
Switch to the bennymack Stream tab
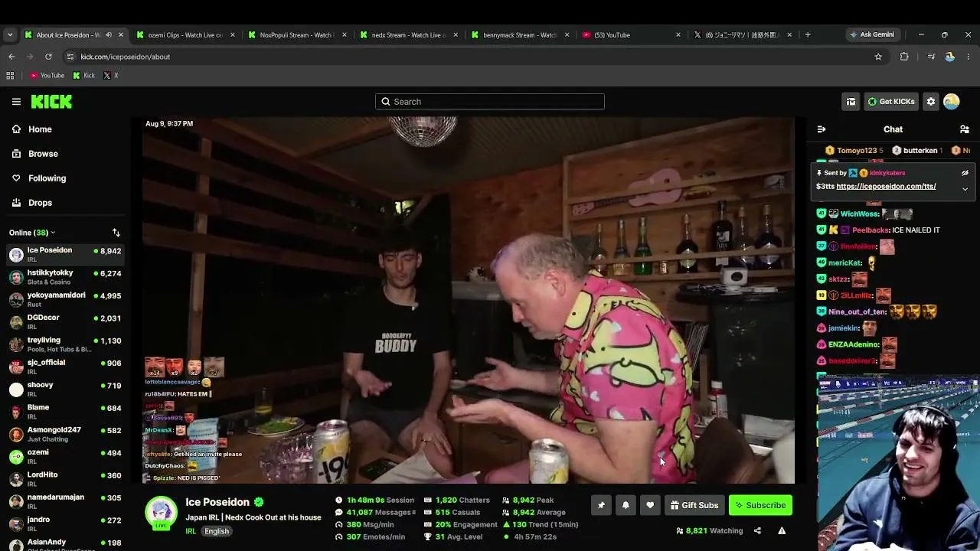(x=519, y=35)
